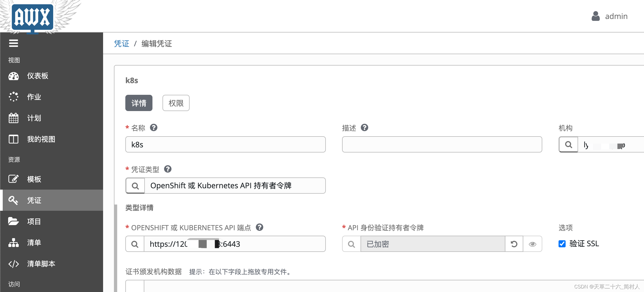Click the 机构 organization text field
This screenshot has height=292, width=644.
pos(611,144)
